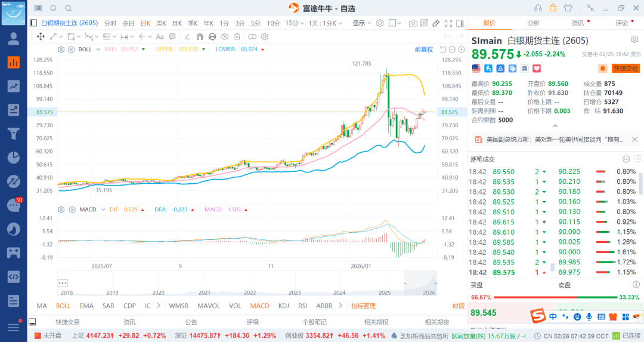Open the pie chart icon in the sidebar

[14, 158]
